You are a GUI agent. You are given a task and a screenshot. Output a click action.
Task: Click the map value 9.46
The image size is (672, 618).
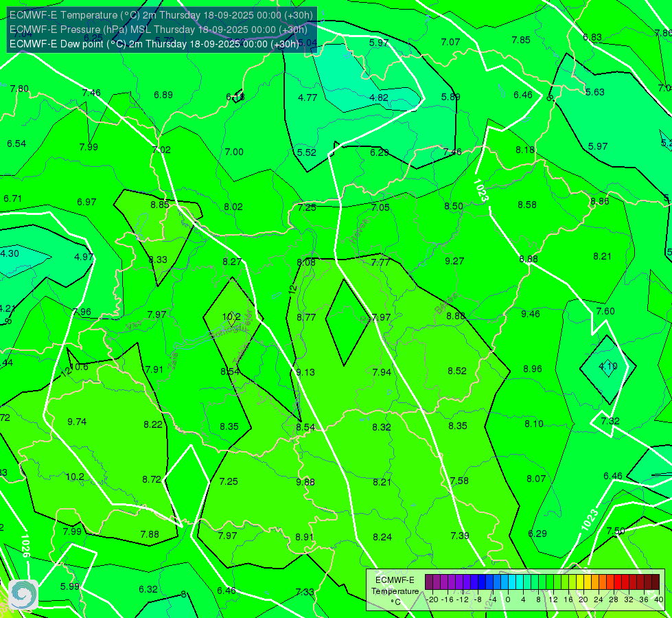coord(530,314)
